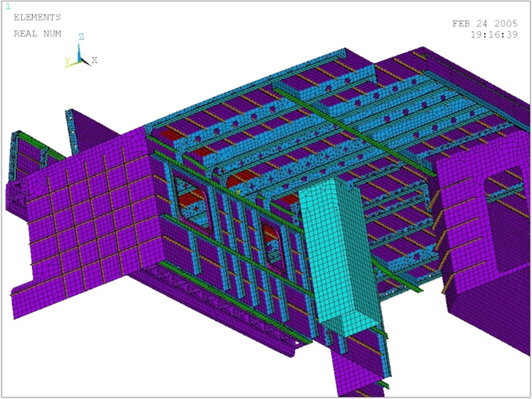Click the window number 1 label
Viewport: 532px width, 399px height.
[8, 7]
